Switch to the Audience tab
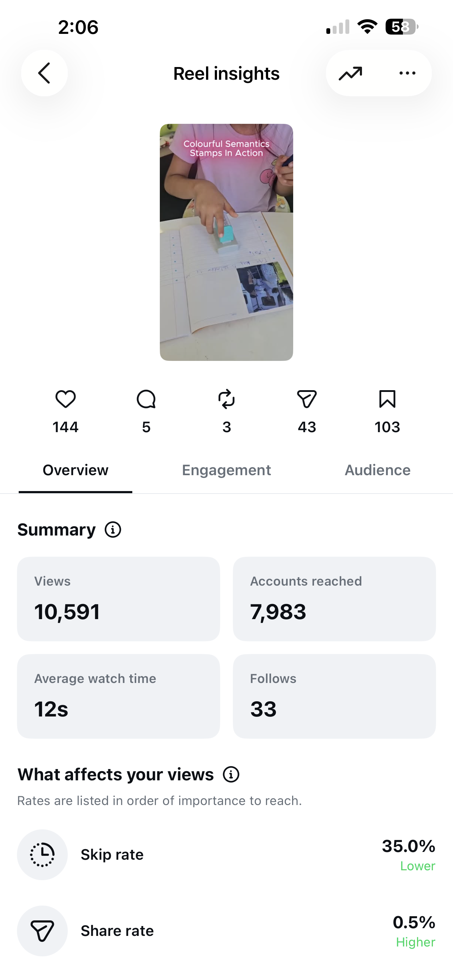Viewport: 453px width, 980px height. 378,470
